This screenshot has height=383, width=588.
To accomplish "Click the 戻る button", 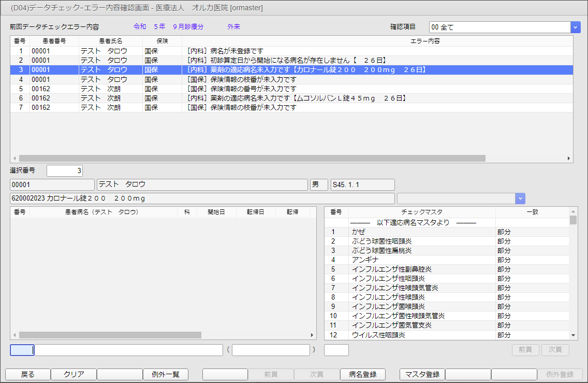I will point(28,375).
